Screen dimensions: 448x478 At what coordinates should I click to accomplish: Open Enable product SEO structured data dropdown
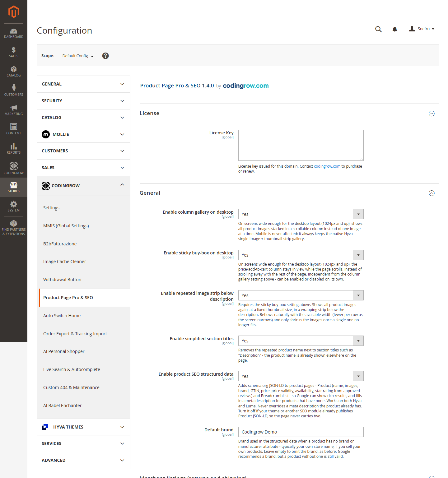point(301,376)
